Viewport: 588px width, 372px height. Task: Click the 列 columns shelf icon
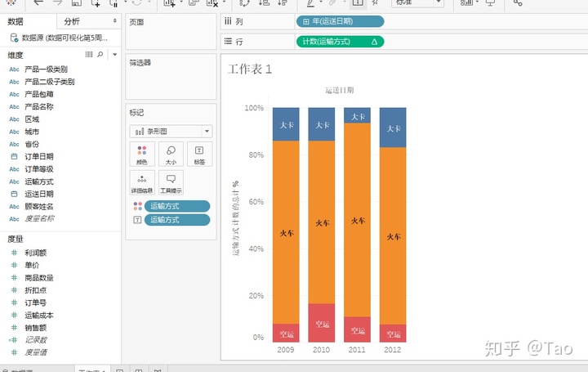tap(228, 21)
